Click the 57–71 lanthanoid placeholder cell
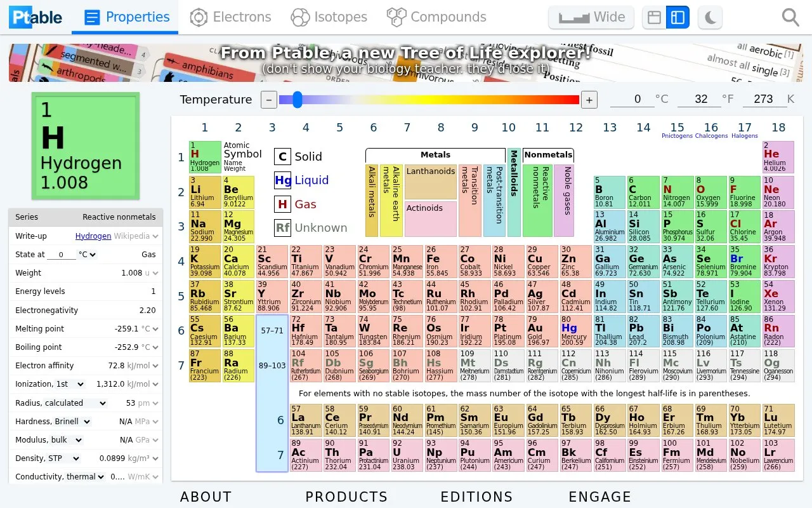The height and width of the screenshot is (508, 812). (x=272, y=331)
